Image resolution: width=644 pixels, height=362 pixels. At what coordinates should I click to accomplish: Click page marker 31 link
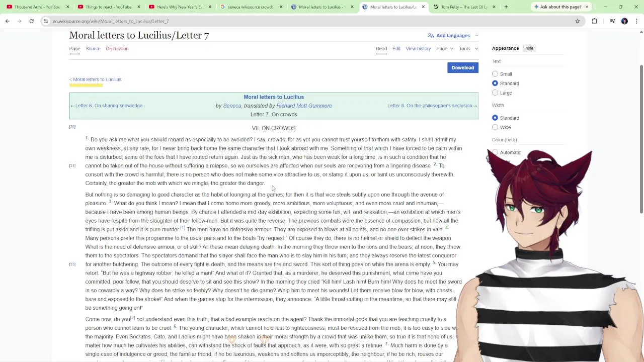point(72,166)
